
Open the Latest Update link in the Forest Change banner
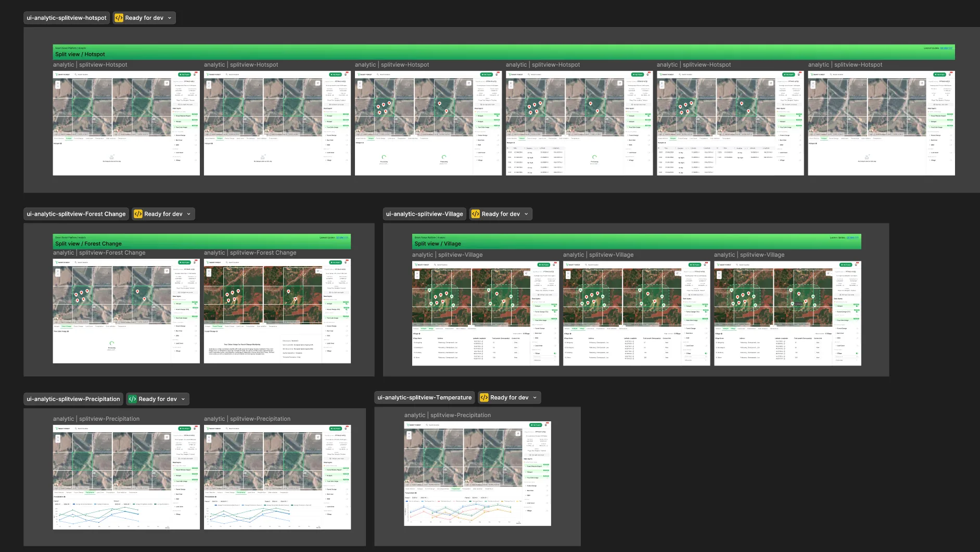[342, 237]
